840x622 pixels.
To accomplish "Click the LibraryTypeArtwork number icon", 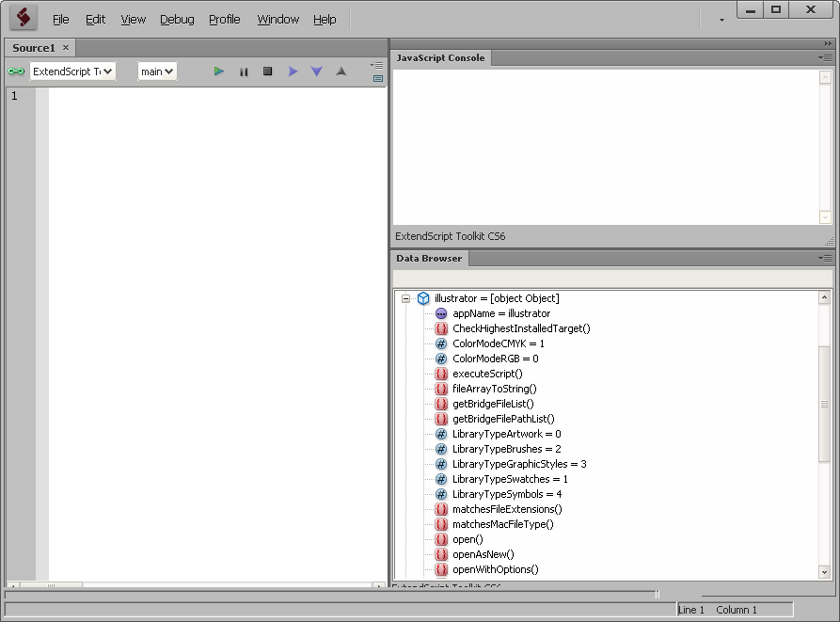I will [x=441, y=434].
